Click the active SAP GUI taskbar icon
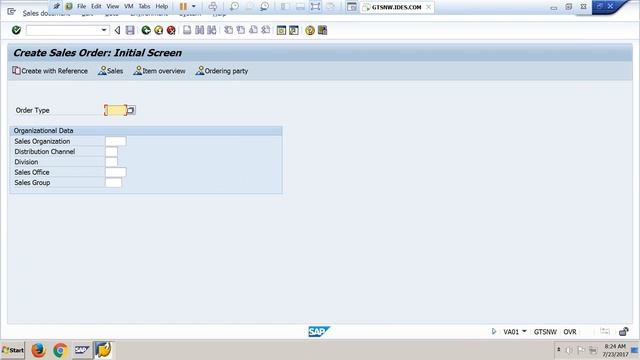This screenshot has width=640, height=360. coord(103,350)
